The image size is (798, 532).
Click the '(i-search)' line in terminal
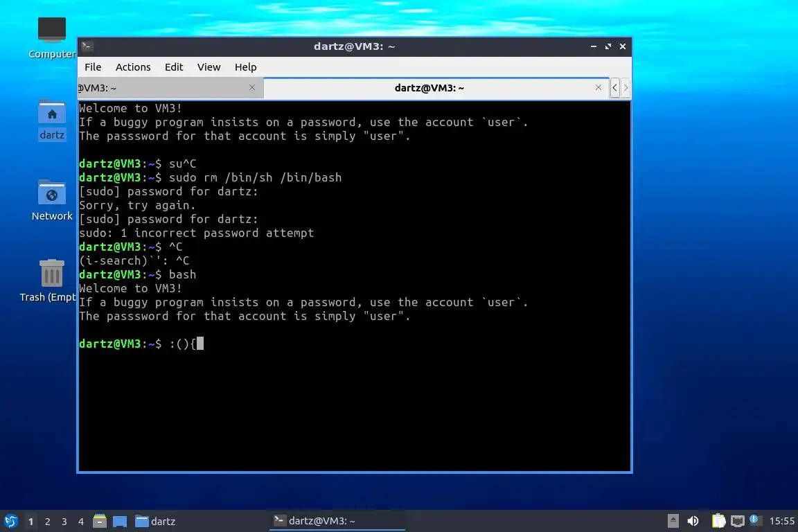click(x=134, y=260)
